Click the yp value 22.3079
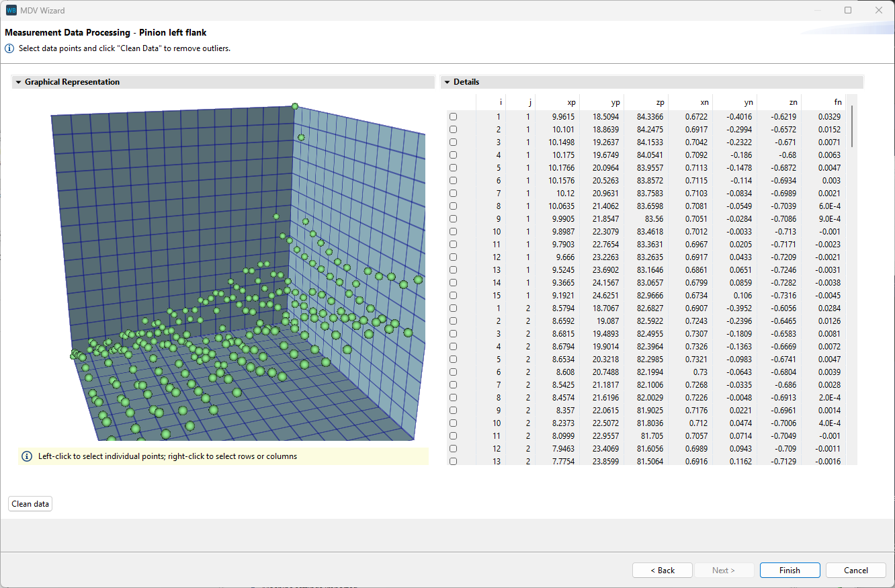This screenshot has width=895, height=588. tap(606, 232)
